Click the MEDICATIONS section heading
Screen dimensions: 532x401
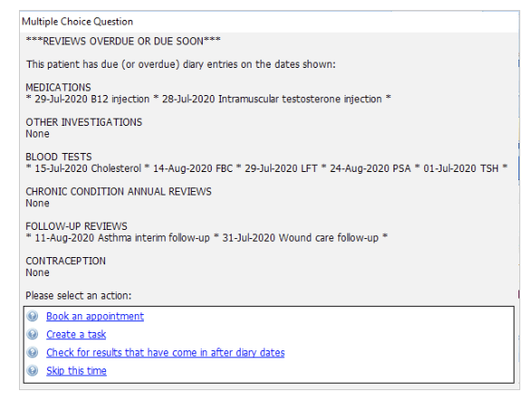58,87
